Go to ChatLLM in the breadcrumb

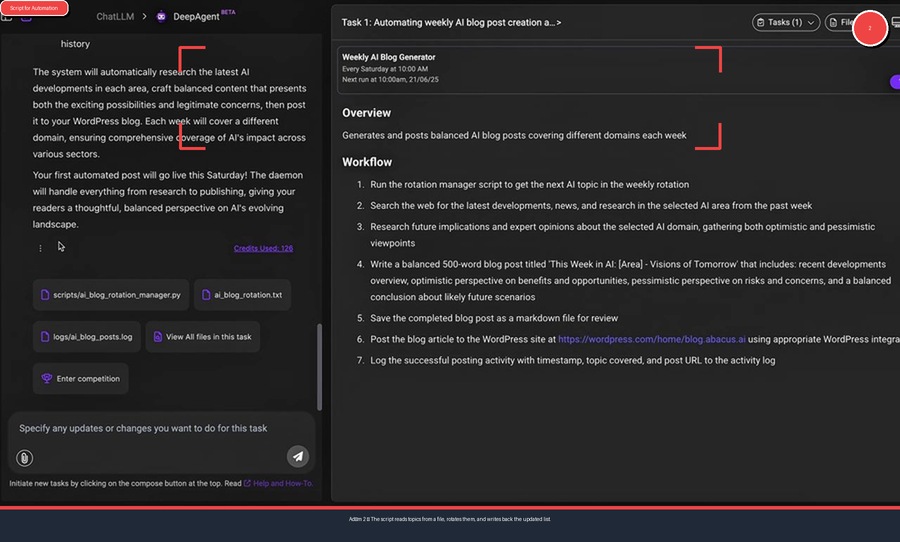point(116,17)
